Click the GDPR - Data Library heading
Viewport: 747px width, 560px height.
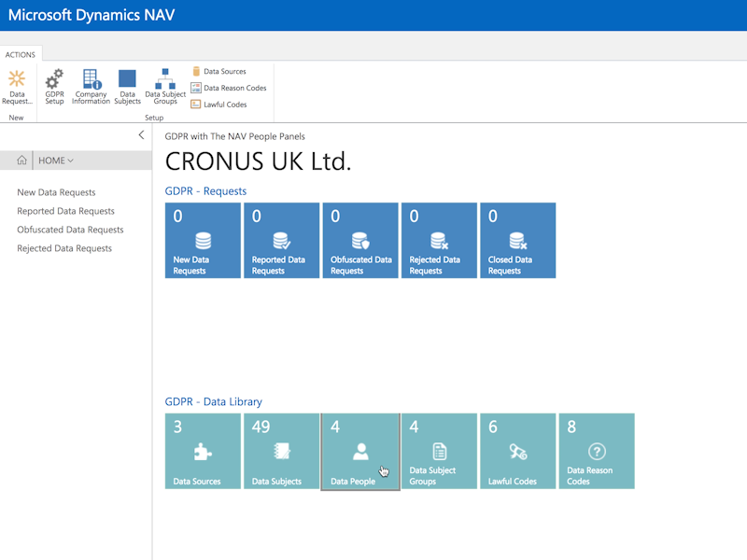[214, 401]
